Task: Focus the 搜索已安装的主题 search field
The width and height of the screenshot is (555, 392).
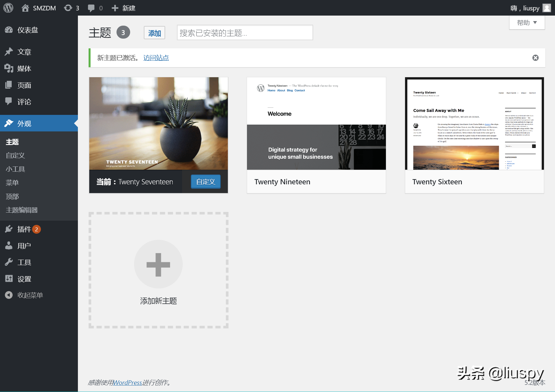Action: [x=245, y=33]
